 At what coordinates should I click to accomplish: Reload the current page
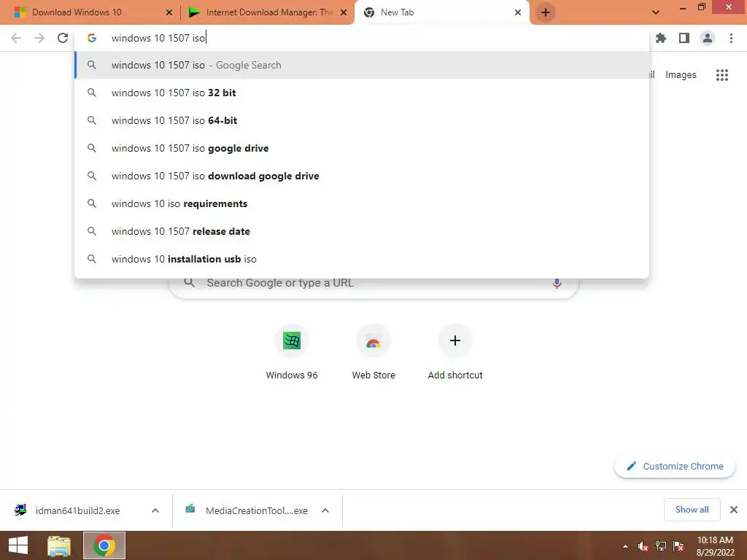tap(63, 38)
